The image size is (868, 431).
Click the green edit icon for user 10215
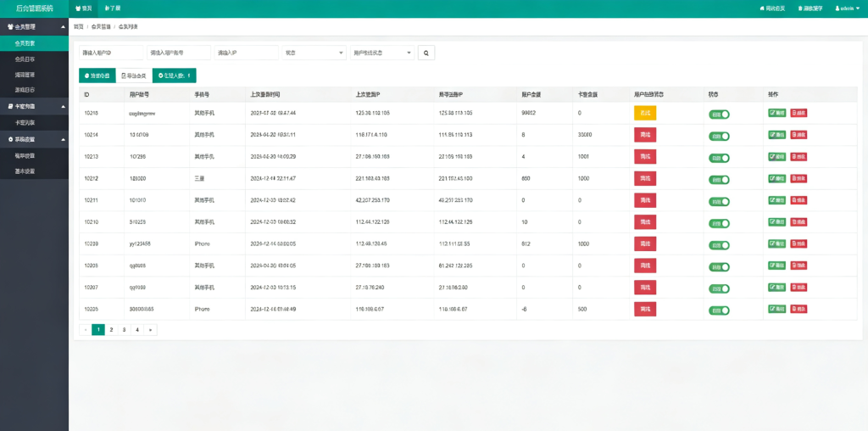776,113
